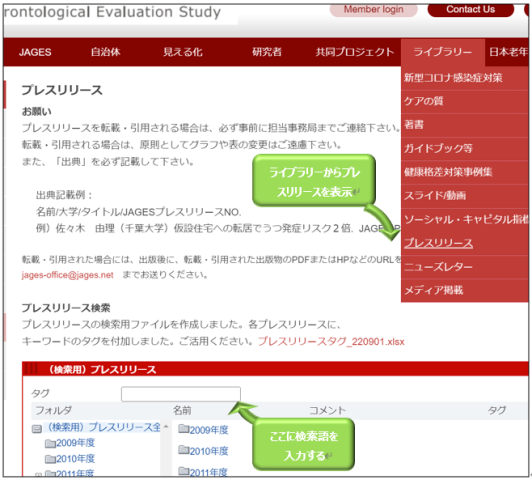Click the Member login button

374,9
